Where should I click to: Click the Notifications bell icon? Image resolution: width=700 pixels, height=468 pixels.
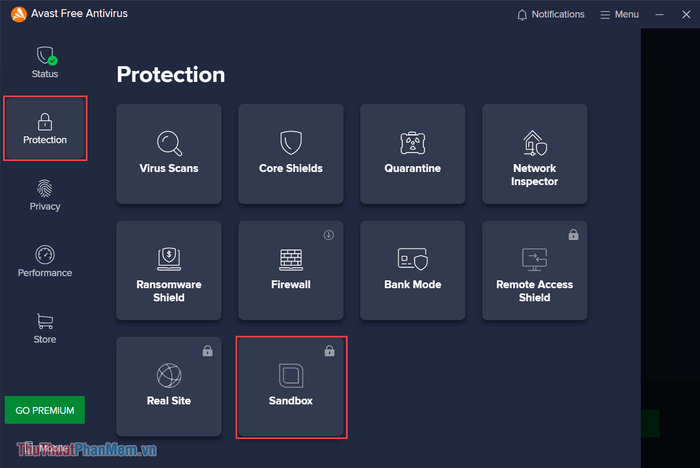pyautogui.click(x=522, y=15)
